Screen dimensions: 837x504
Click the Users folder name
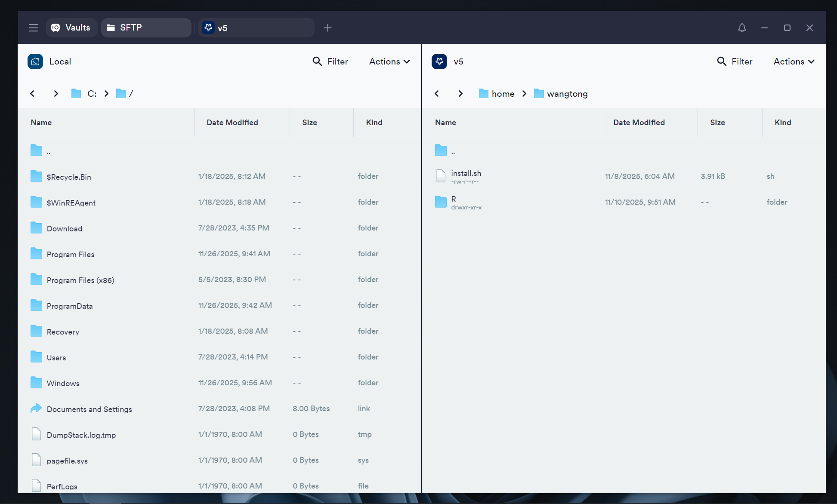56,358
